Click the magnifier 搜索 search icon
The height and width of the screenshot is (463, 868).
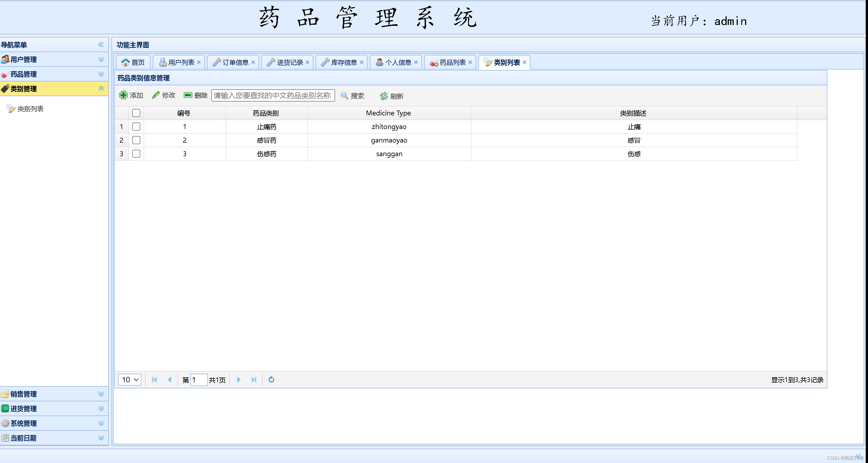click(344, 96)
